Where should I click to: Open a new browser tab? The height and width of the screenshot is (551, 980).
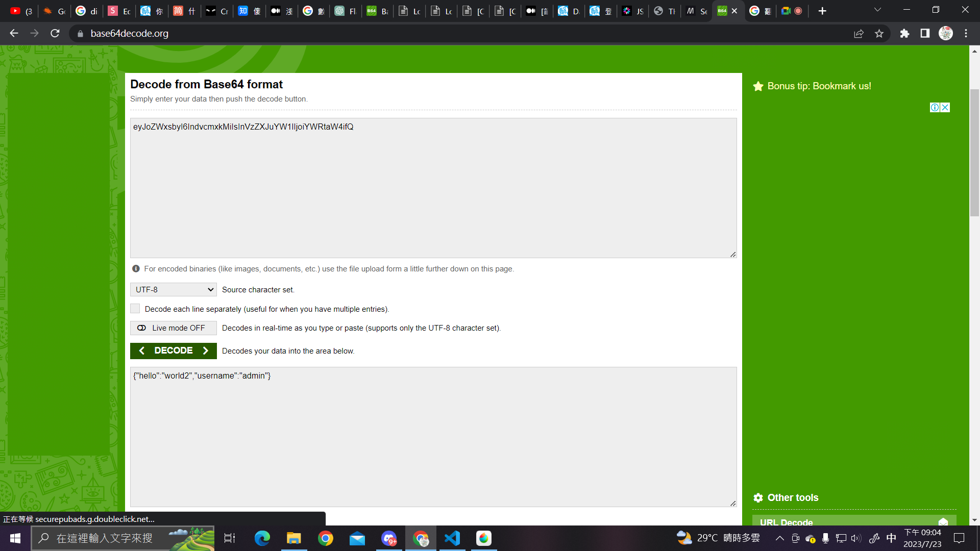point(822,11)
